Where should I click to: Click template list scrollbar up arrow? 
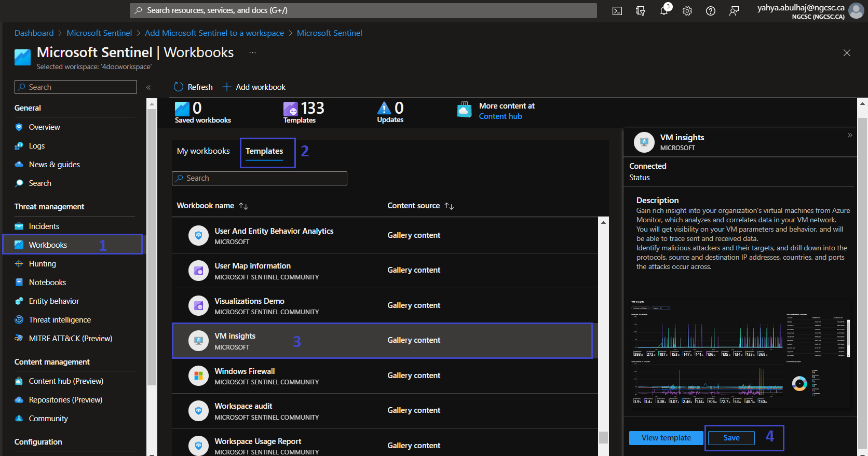tap(603, 223)
